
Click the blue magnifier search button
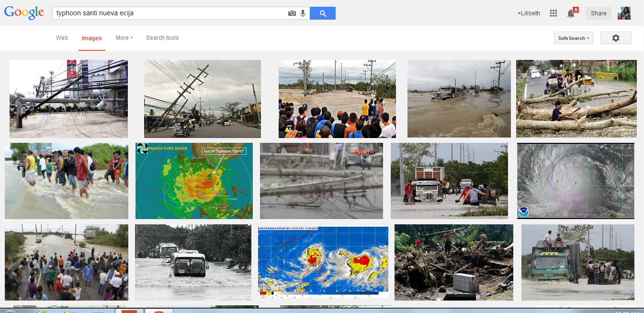[x=323, y=13]
